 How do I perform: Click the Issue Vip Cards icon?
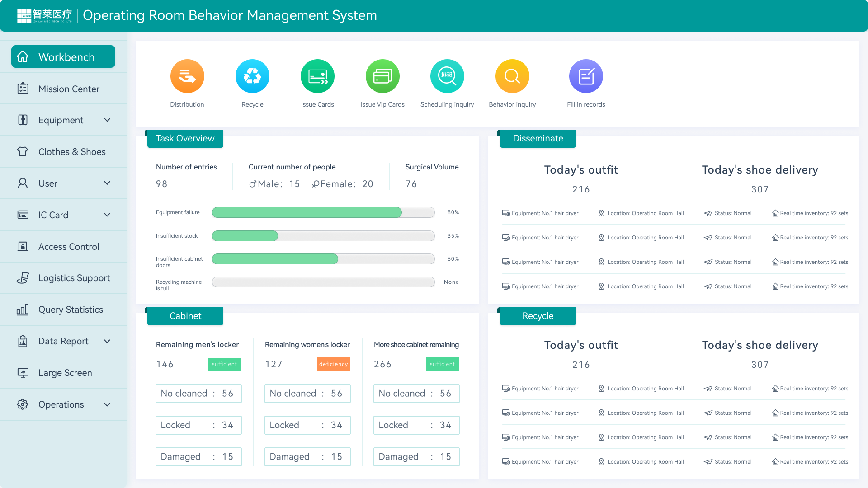pyautogui.click(x=382, y=76)
